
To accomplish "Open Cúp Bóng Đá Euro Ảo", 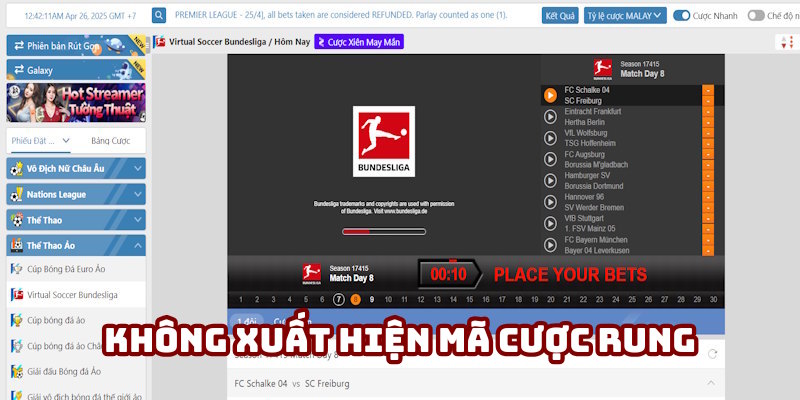I will coord(76,269).
